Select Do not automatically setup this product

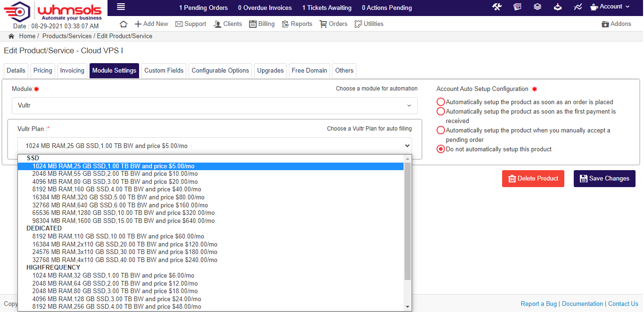pos(441,149)
